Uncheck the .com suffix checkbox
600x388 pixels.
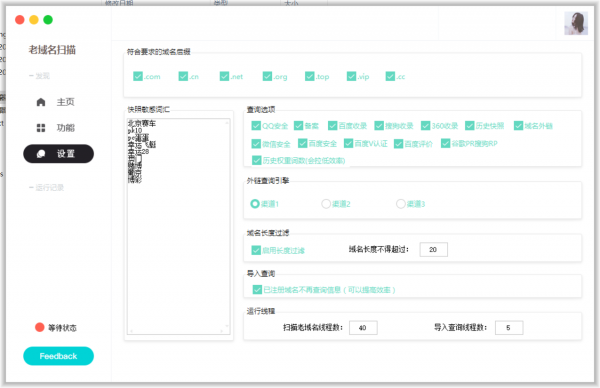[138, 77]
